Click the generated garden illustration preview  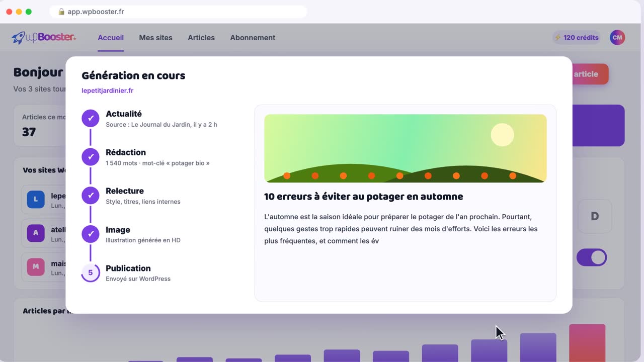click(405, 148)
